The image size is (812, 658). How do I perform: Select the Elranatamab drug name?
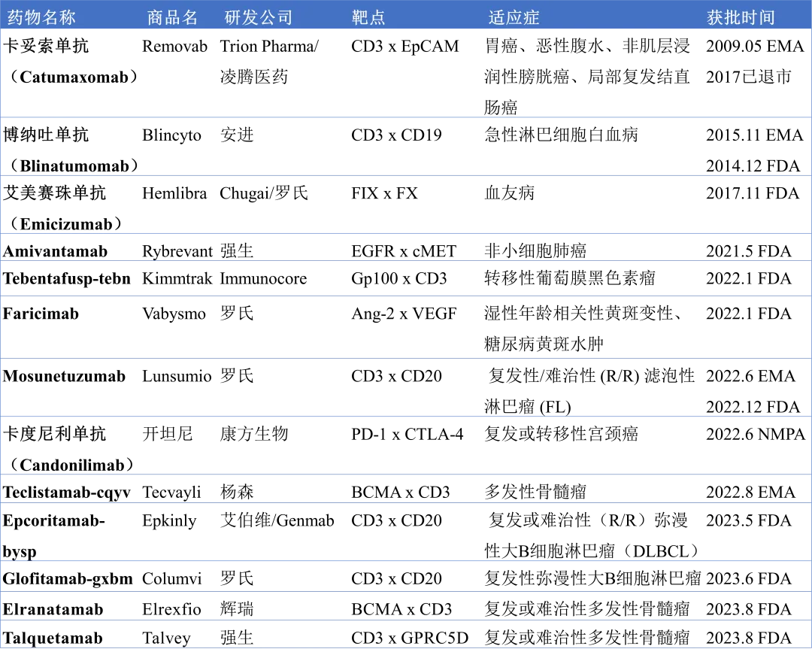(x=53, y=609)
